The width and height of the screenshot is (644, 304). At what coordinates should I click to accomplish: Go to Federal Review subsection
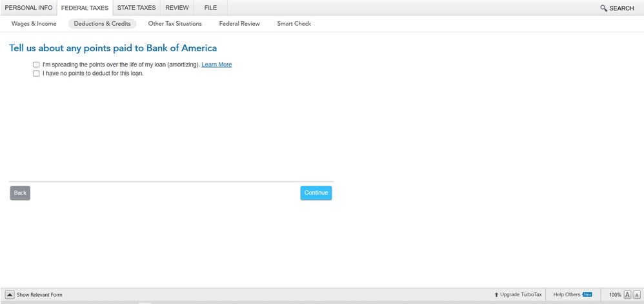(x=239, y=24)
